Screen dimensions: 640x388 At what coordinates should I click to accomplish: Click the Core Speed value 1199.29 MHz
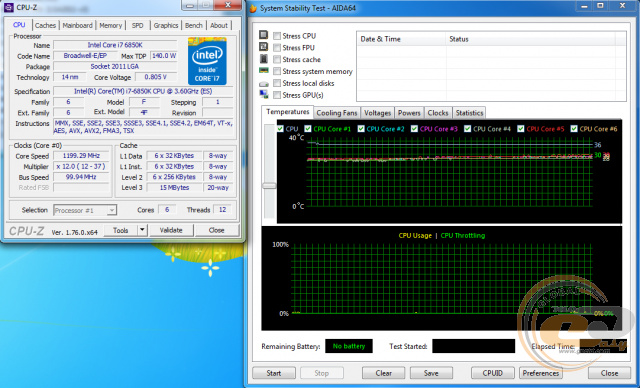click(x=81, y=156)
